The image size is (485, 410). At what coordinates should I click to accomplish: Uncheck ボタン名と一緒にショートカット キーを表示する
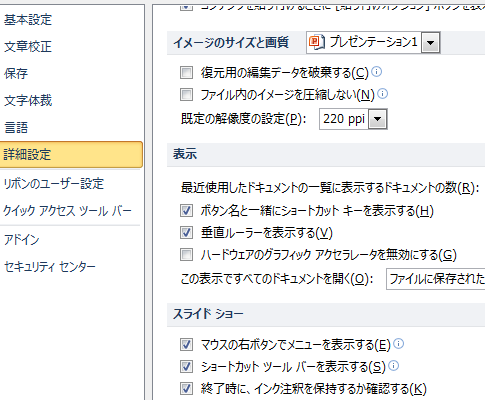pyautogui.click(x=186, y=210)
